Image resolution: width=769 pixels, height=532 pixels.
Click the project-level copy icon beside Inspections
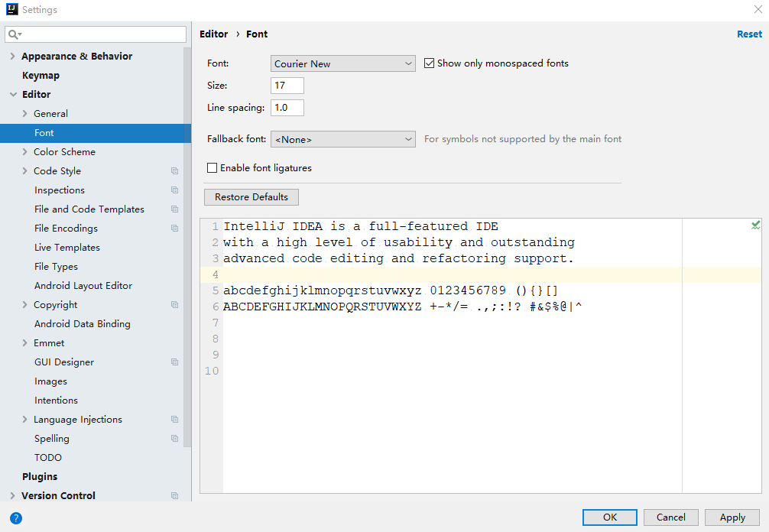[174, 190]
